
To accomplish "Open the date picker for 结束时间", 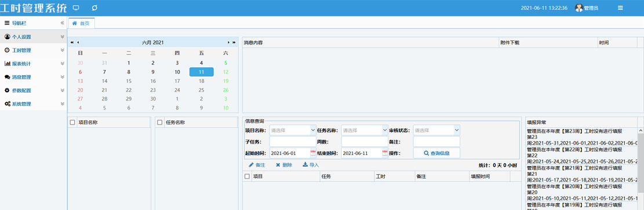I will tap(385, 153).
